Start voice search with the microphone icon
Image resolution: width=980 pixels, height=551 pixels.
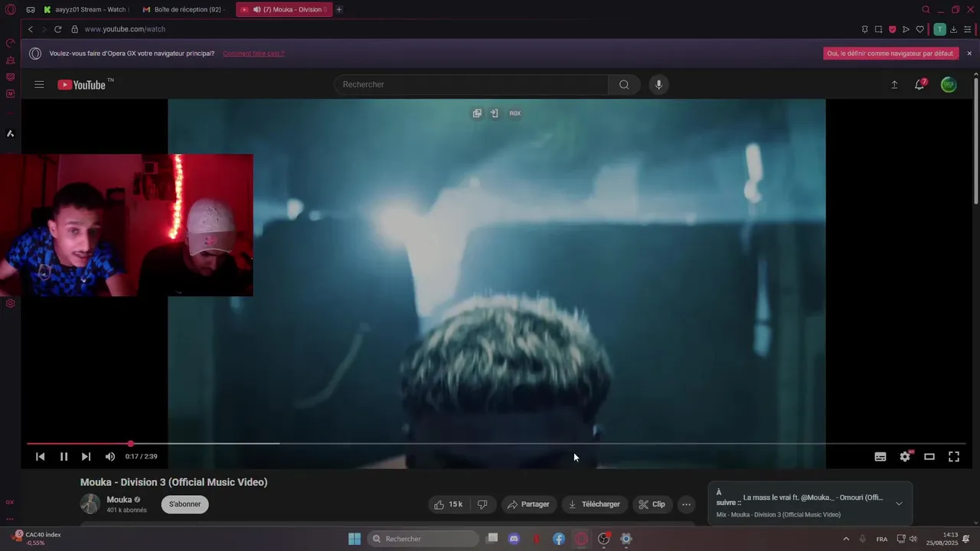(658, 84)
